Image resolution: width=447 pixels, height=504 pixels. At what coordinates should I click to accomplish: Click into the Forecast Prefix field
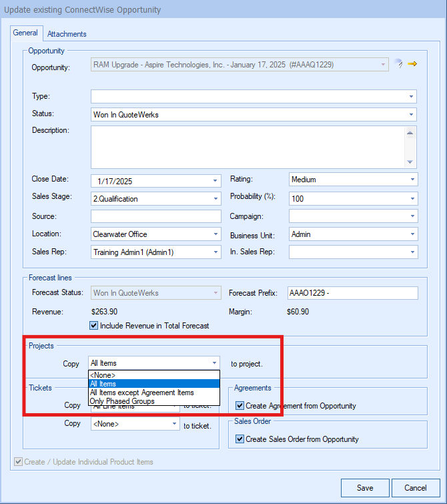point(352,293)
